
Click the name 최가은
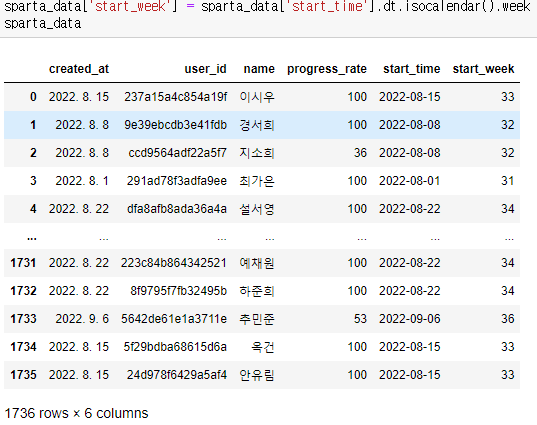tap(257, 181)
